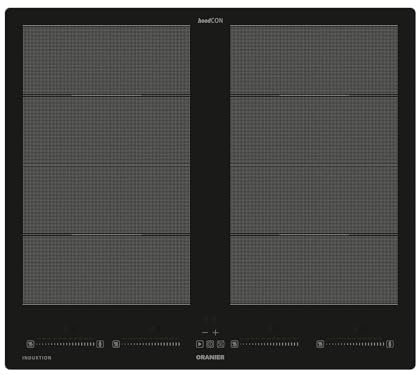Click the INDUKTION label at bottom left
This screenshot has width=416, height=375.
(x=37, y=358)
